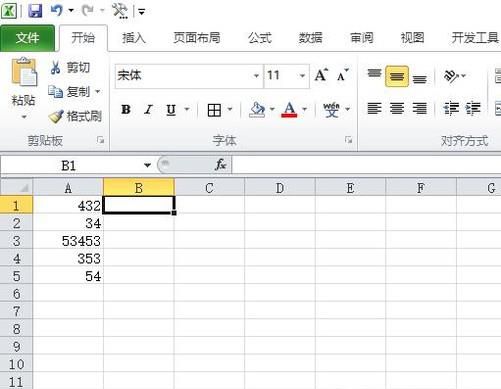
Task: Switch to the 数据 Data tab
Action: pos(310,38)
